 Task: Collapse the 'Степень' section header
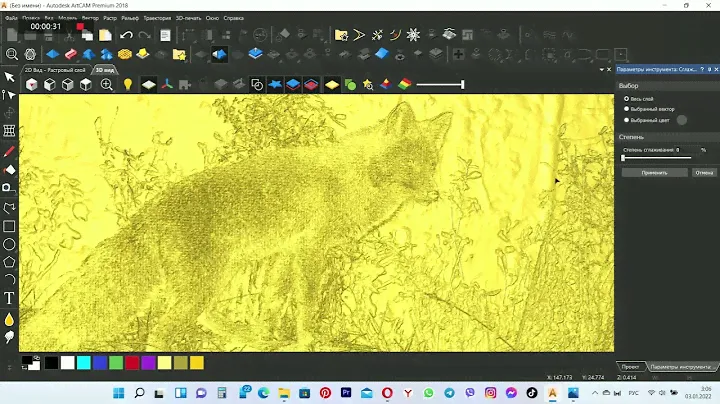[x=632, y=137]
